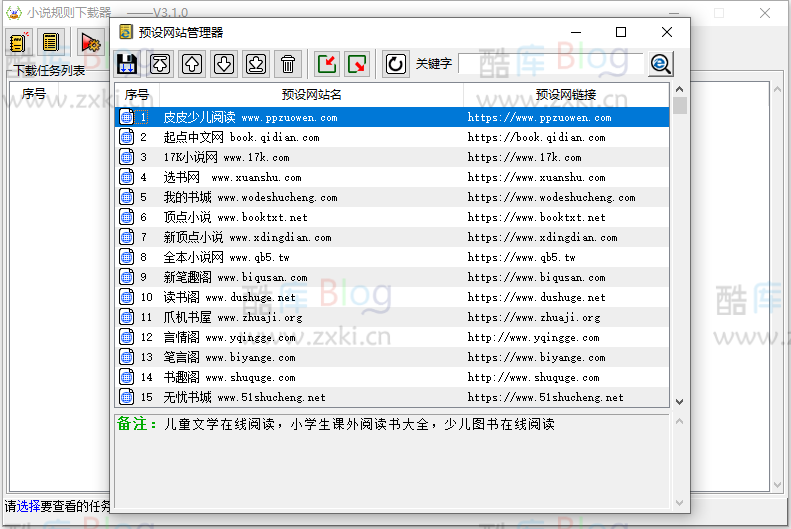
Task: Click the red play gear icon in main window
Action: point(90,42)
